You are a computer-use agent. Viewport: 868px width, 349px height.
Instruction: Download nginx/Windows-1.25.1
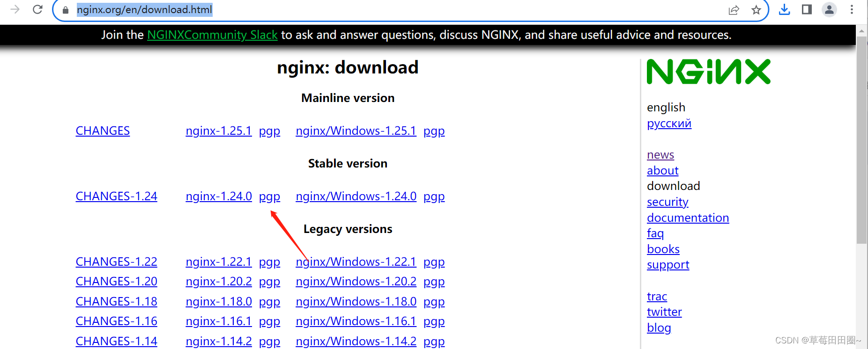pos(356,131)
